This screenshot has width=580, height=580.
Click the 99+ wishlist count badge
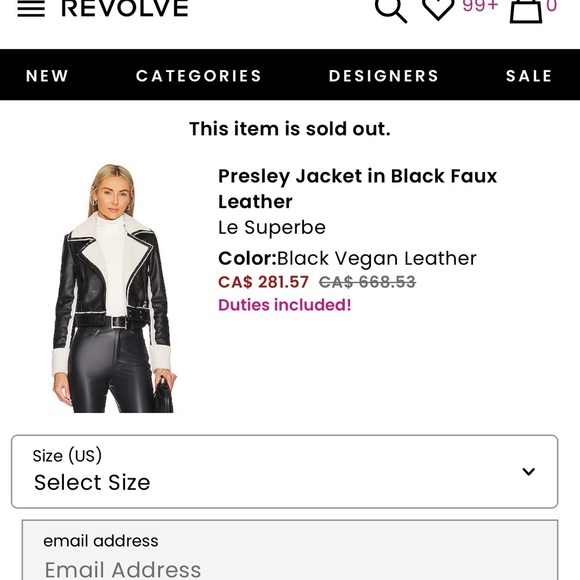tap(480, 6)
